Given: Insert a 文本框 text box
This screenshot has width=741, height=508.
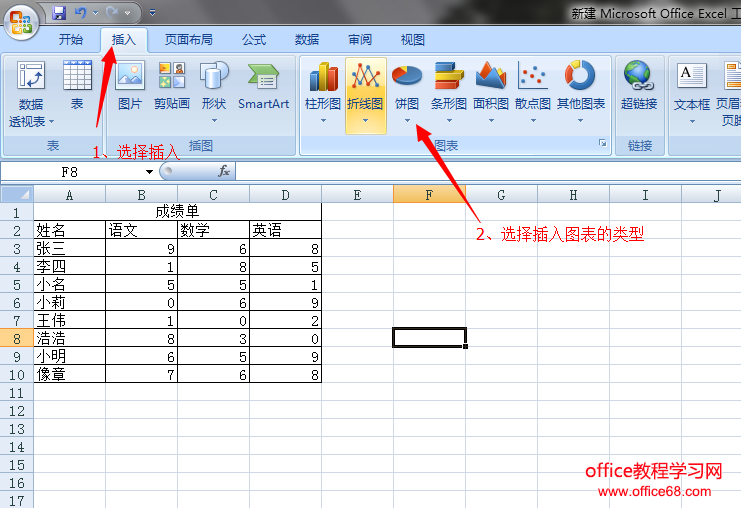Looking at the screenshot, I should pos(692,95).
